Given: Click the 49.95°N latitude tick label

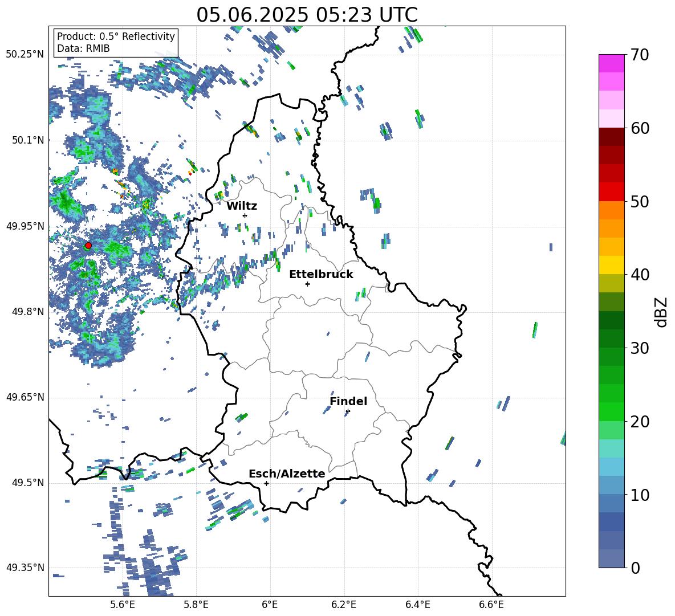Looking at the screenshot, I should (25, 226).
